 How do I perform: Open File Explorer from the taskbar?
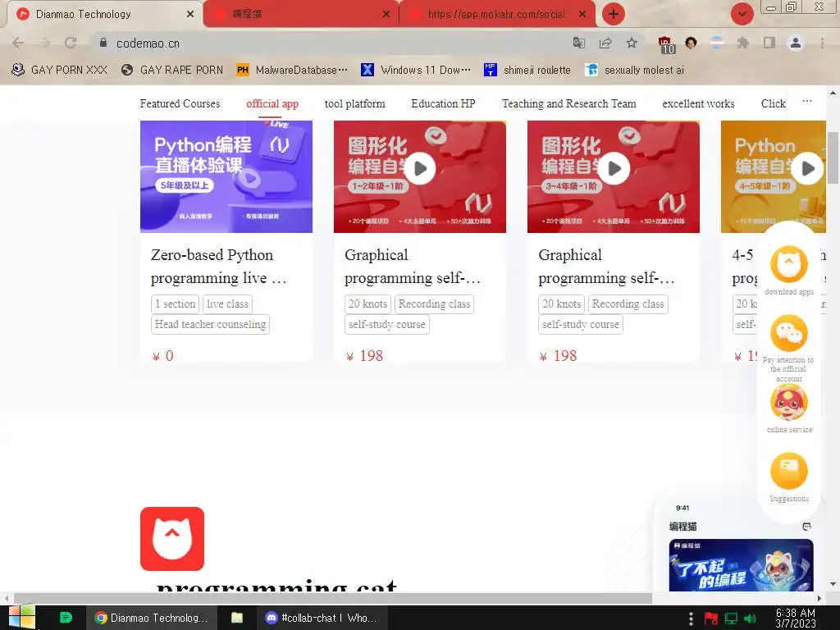point(237,618)
